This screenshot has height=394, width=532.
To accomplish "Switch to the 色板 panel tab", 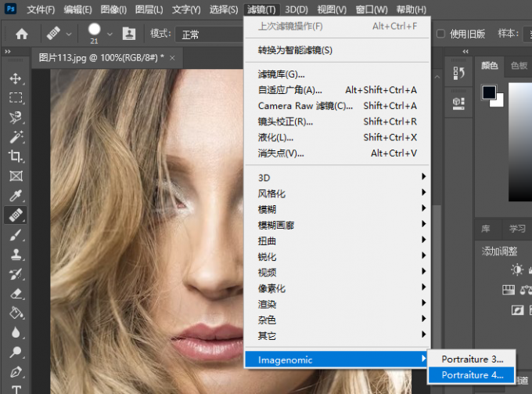I will (x=518, y=66).
